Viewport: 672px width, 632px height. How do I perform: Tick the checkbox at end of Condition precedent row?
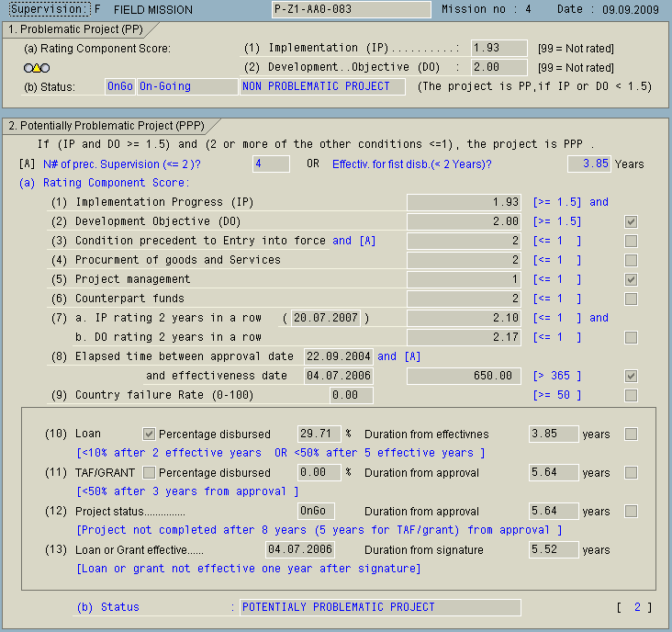631,241
